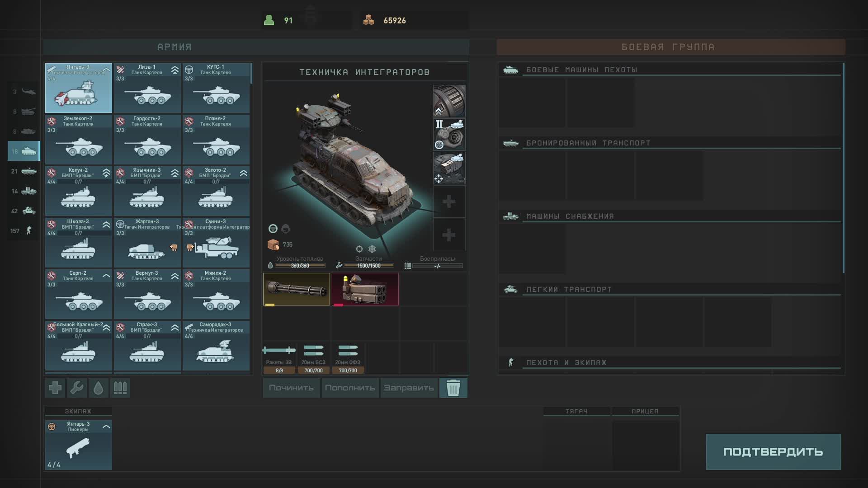This screenshot has width=868, height=488.
Task: Open the turbocharger module slot icon
Action: pyautogui.click(x=449, y=135)
